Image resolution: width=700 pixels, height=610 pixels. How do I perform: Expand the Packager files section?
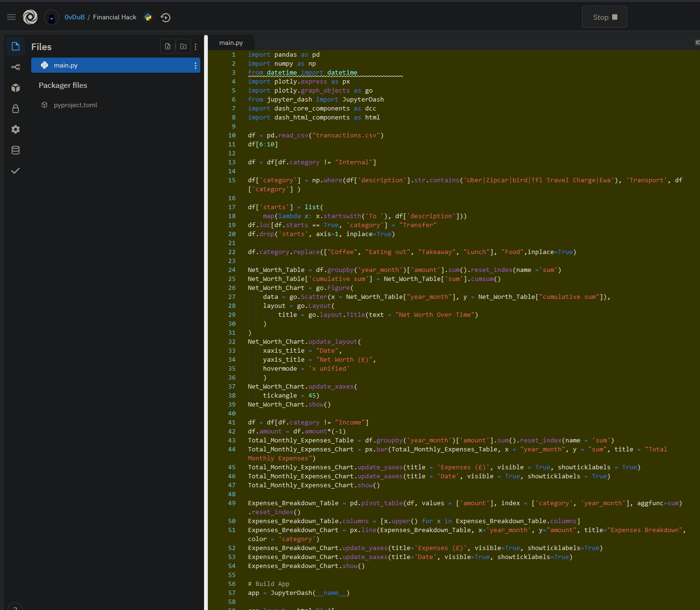(x=63, y=85)
